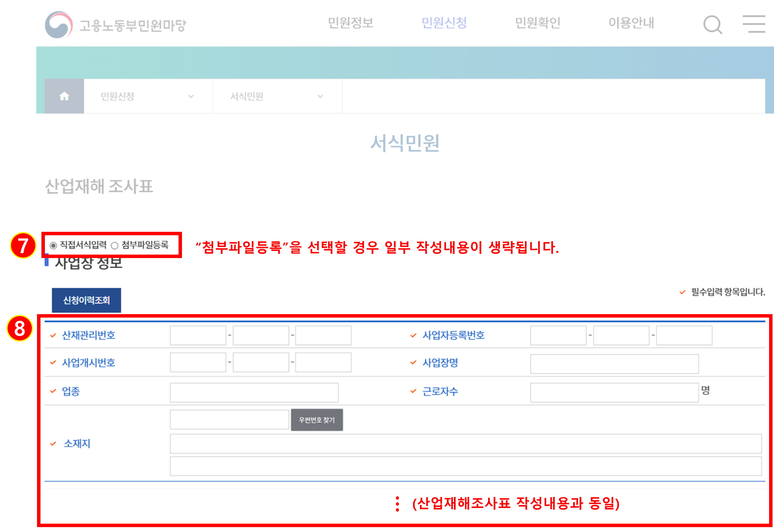Click the 신청이력조회 button
The image size is (774, 532).
(x=86, y=300)
